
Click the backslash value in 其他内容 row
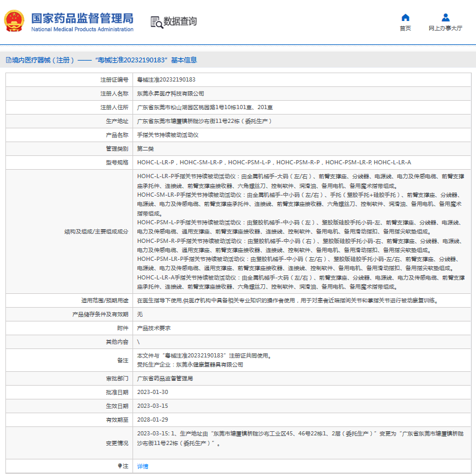click(x=138, y=342)
